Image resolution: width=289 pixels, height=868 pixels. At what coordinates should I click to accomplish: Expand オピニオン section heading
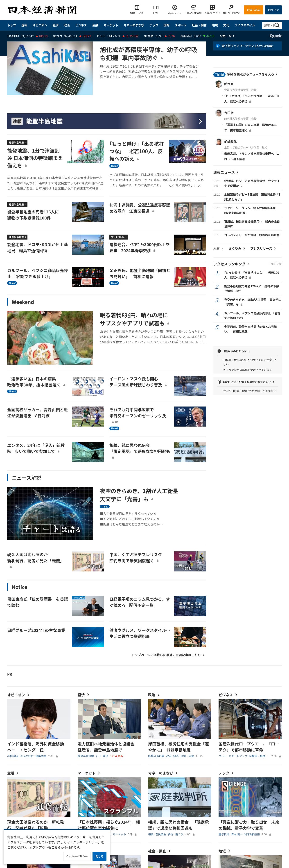pyautogui.click(x=18, y=695)
